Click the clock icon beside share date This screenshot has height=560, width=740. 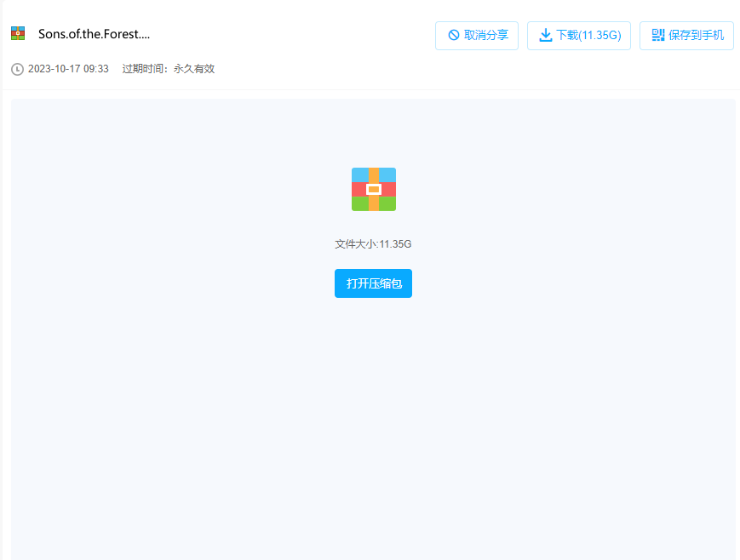click(x=18, y=69)
